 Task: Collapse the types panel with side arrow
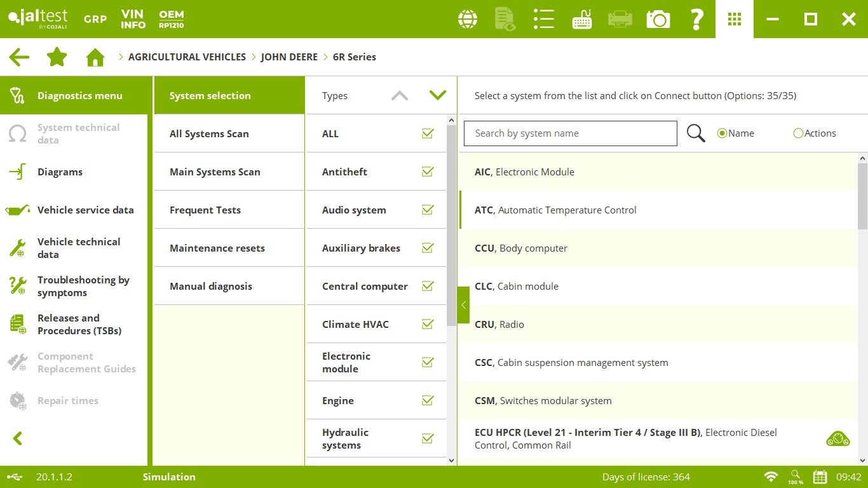463,305
